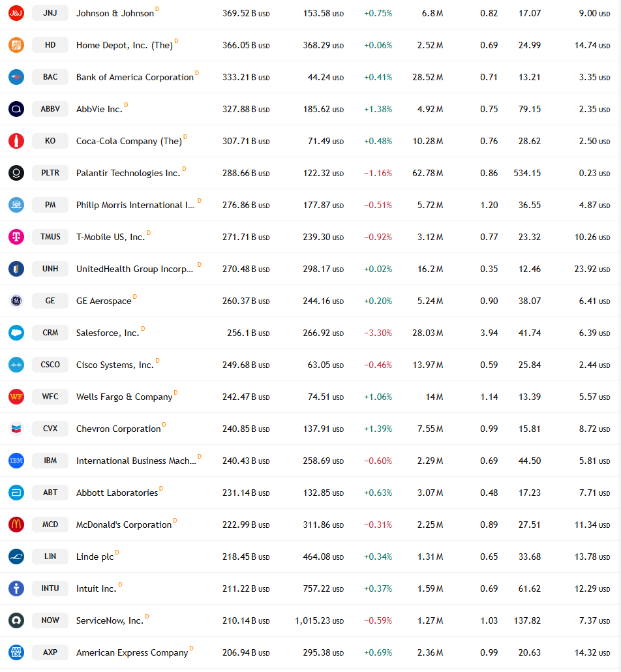Select Intuit price 757.22 USD
Screen dimensions: 621x672
tap(323, 589)
